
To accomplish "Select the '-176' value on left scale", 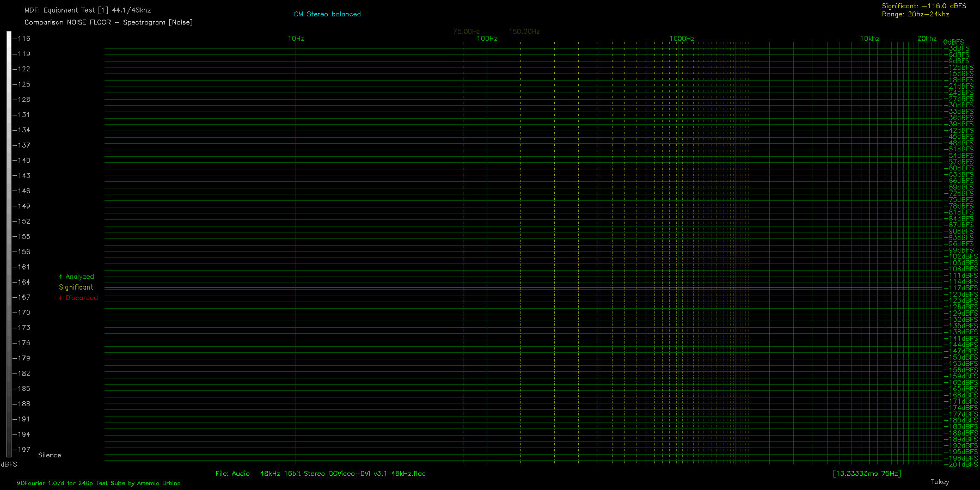I will [22, 343].
